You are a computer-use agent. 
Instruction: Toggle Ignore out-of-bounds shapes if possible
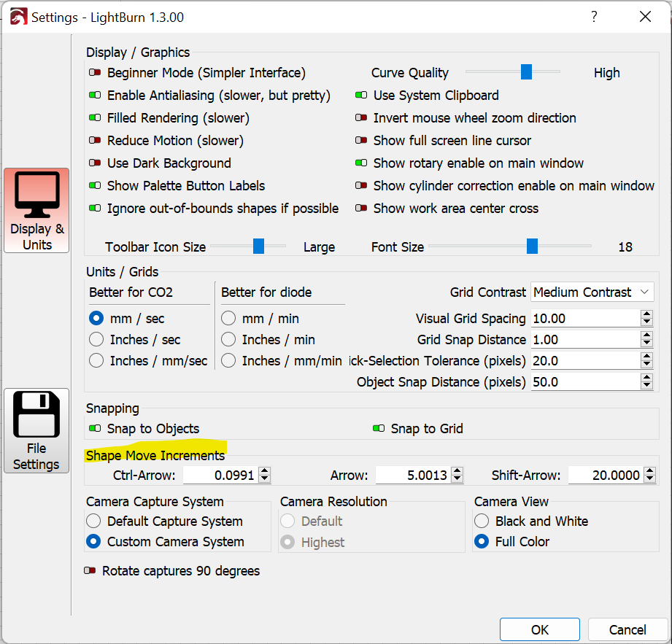tap(95, 209)
